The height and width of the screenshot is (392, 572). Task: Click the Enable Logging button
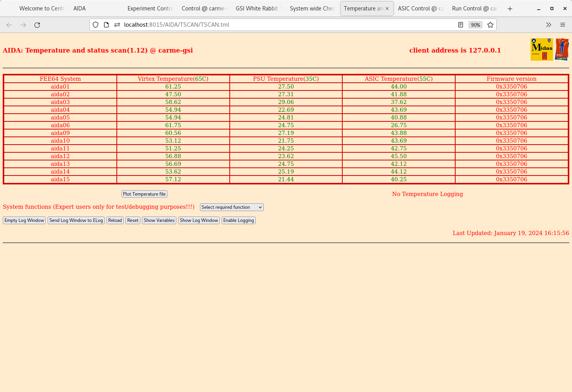pyautogui.click(x=239, y=220)
